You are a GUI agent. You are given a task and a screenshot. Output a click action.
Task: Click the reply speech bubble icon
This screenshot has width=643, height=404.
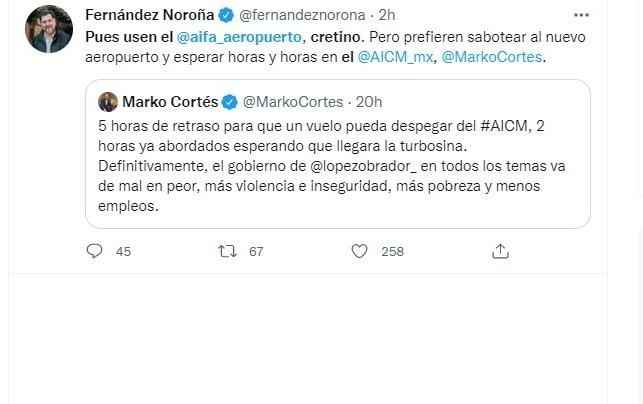(x=96, y=251)
